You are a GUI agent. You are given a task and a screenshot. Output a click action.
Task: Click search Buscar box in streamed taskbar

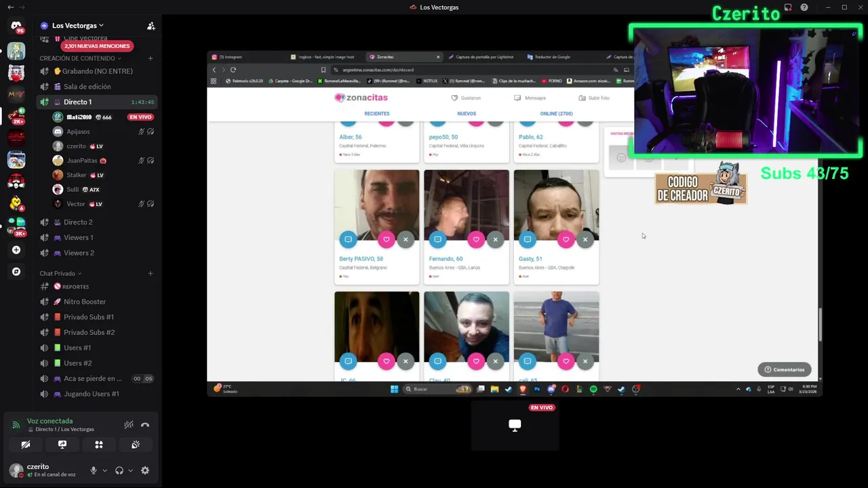click(438, 389)
